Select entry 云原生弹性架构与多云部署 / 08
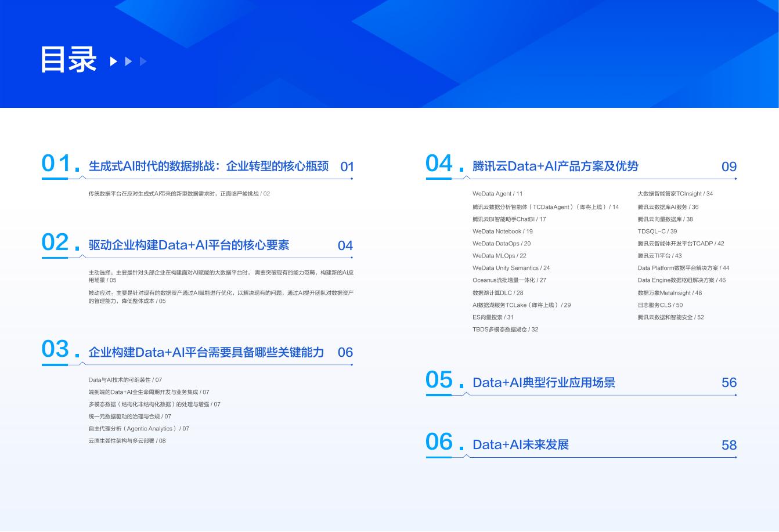Screen dimensions: 779x532 pos(127,441)
